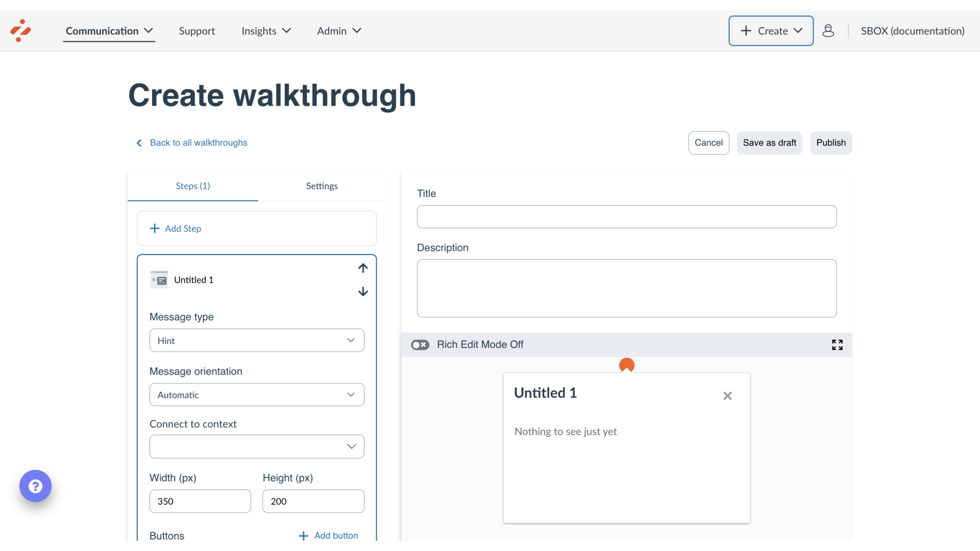Click the SBOX (documentation) account label

click(913, 31)
